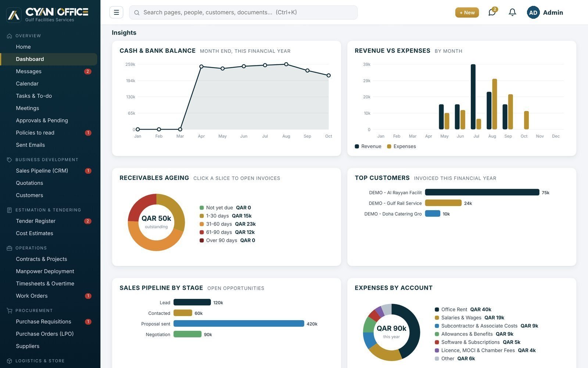588x368 pixels.
Task: Click the 31-60 days legend swatch
Action: (x=201, y=224)
